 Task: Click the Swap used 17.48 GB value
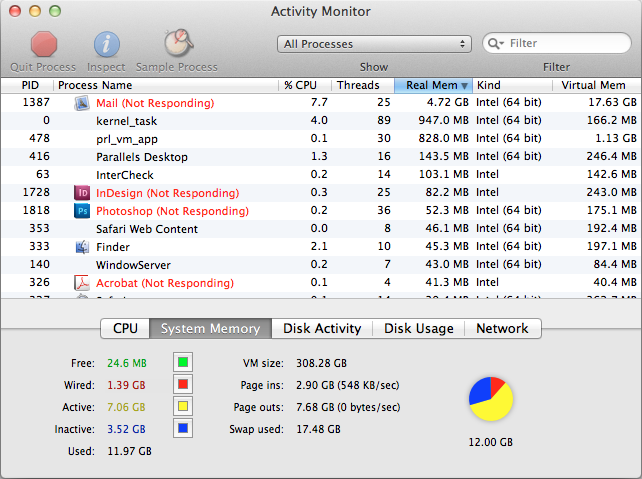319,429
